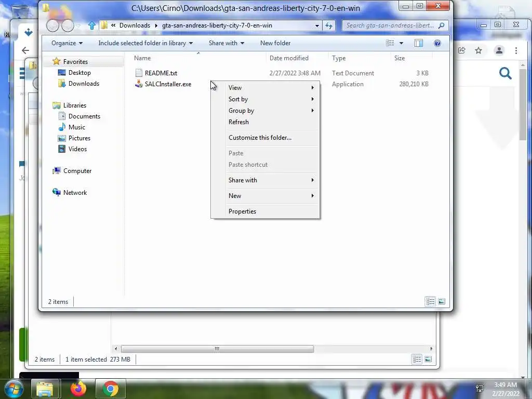Click the Favorites star icon

[56, 61]
